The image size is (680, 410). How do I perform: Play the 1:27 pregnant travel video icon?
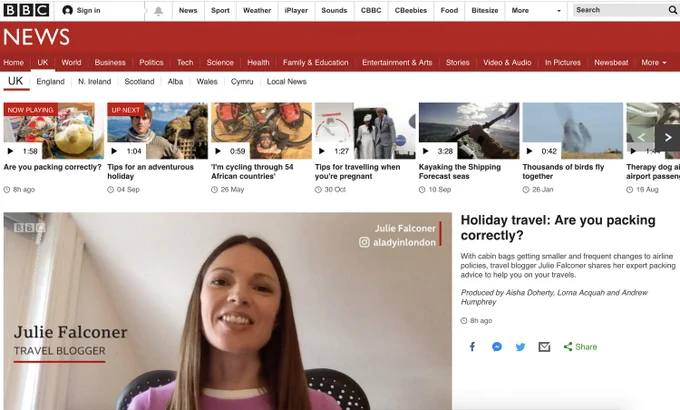point(322,151)
